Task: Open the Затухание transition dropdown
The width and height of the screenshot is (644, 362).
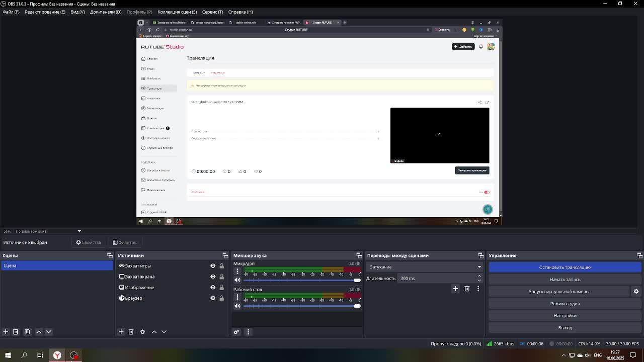Action: pyautogui.click(x=424, y=267)
